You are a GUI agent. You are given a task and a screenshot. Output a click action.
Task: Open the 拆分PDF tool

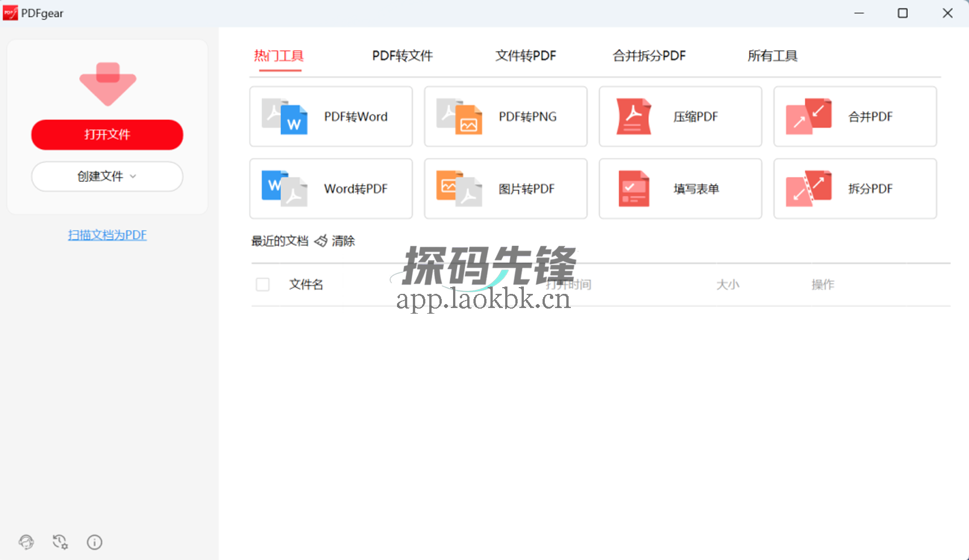(854, 189)
